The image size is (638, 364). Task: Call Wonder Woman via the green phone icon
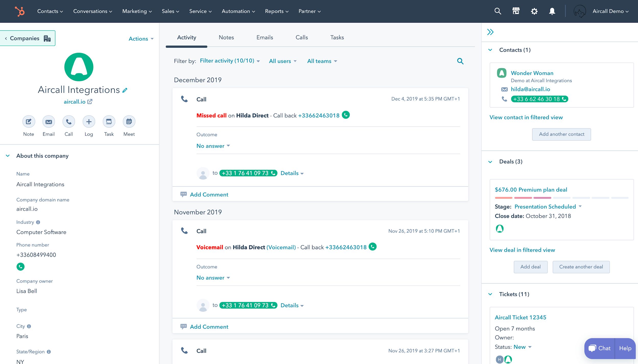coord(564,99)
